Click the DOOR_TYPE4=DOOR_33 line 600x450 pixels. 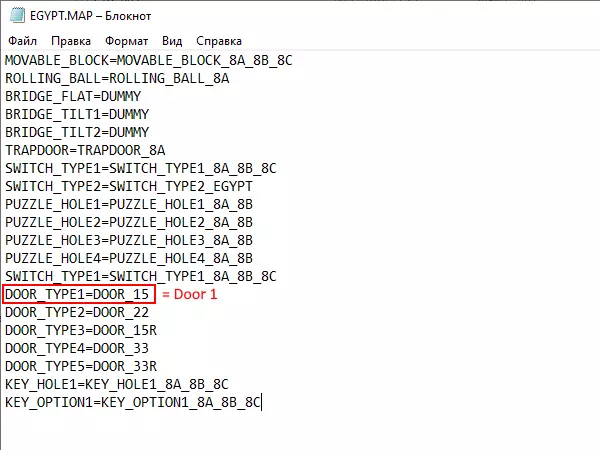77,348
